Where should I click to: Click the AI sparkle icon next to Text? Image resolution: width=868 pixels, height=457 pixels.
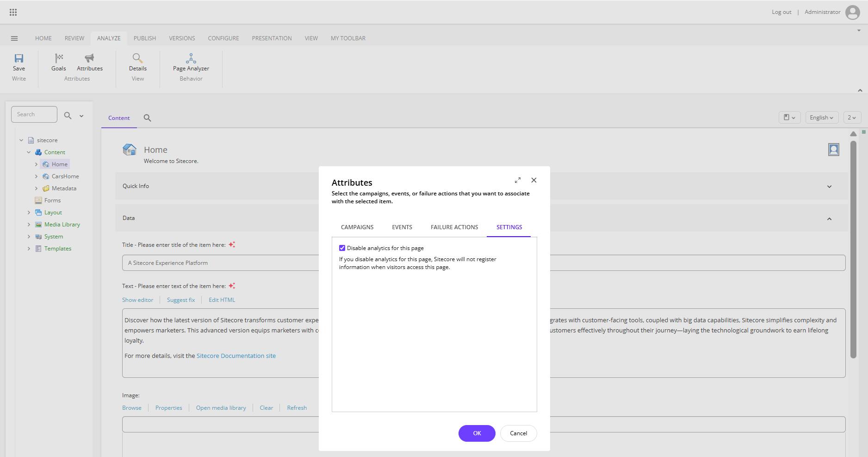232,286
